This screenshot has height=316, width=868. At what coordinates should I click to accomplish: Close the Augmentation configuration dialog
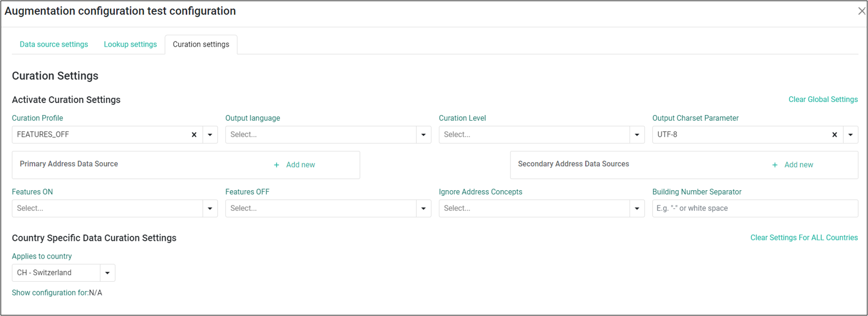click(x=861, y=11)
